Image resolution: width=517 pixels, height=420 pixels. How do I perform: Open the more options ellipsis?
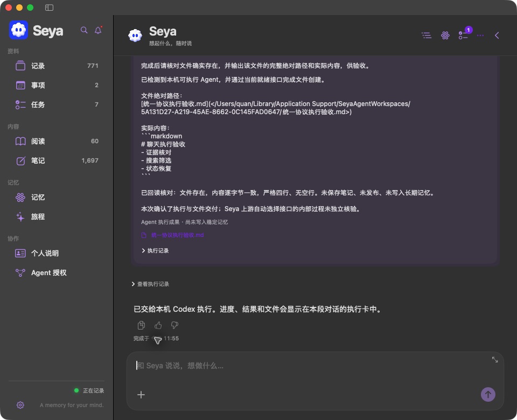tap(480, 36)
